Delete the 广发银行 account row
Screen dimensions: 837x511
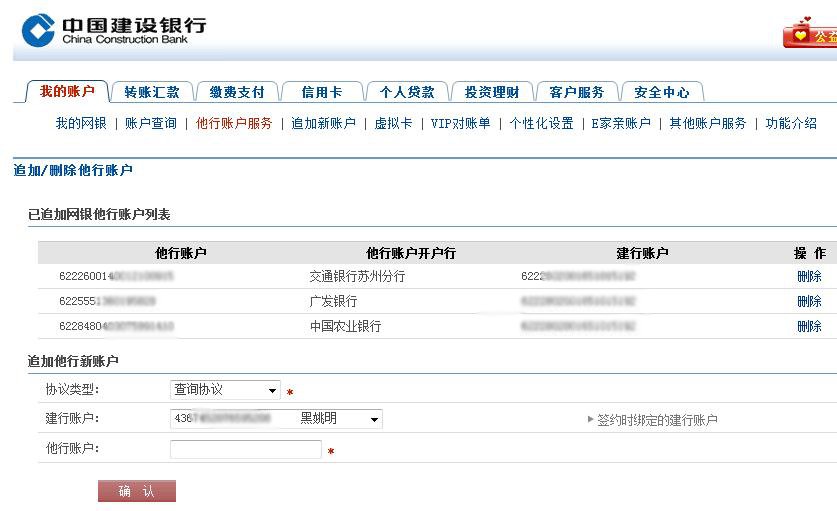[x=809, y=301]
